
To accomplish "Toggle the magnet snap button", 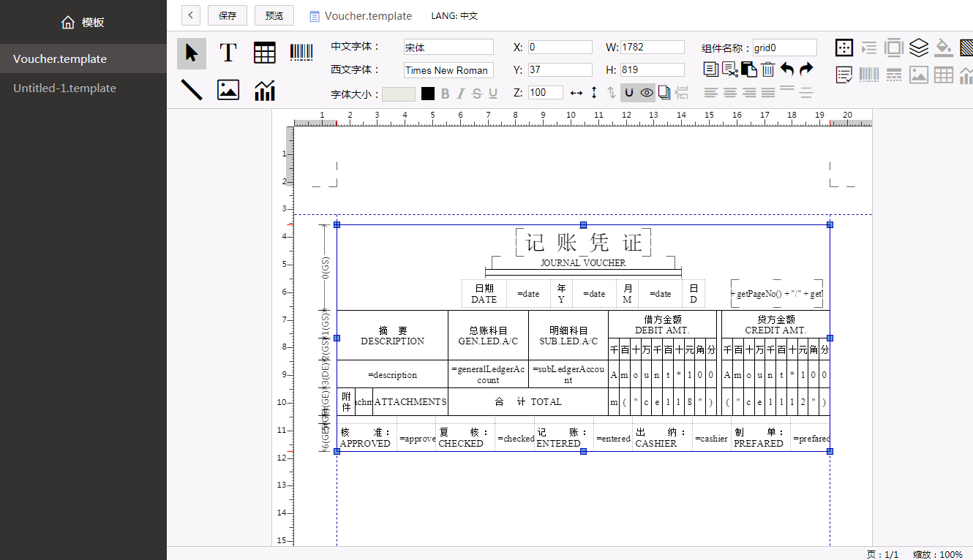I will point(628,93).
